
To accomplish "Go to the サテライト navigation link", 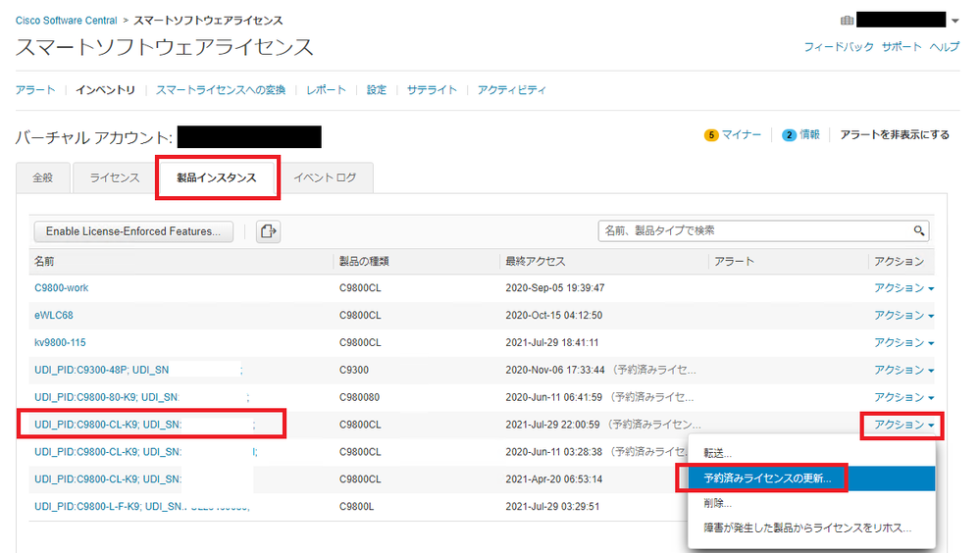I will click(x=432, y=90).
